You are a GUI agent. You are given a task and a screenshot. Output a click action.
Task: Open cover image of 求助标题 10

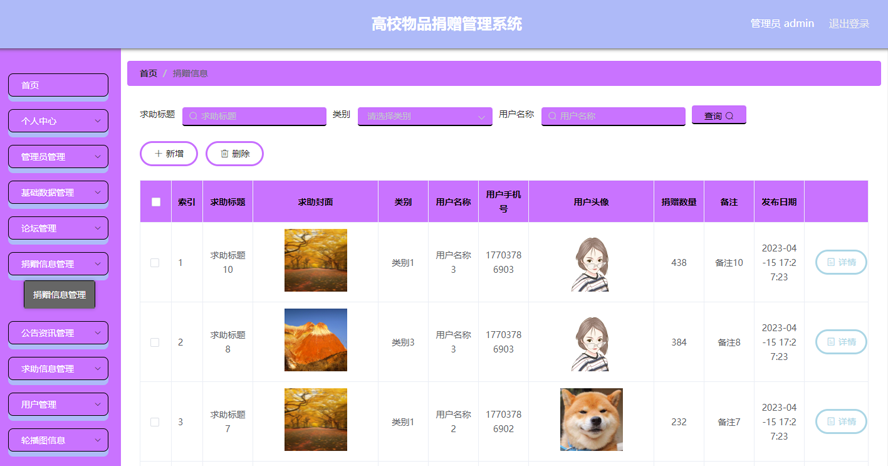tap(315, 260)
